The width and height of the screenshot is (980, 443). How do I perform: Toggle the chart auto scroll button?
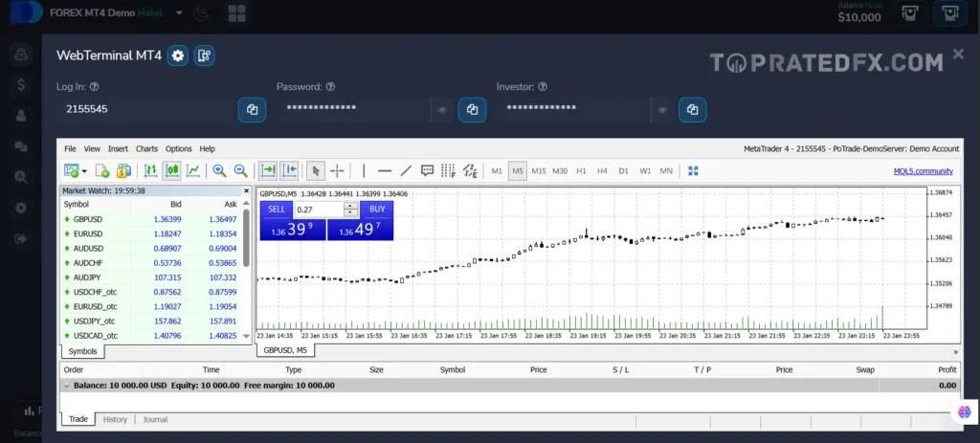268,171
